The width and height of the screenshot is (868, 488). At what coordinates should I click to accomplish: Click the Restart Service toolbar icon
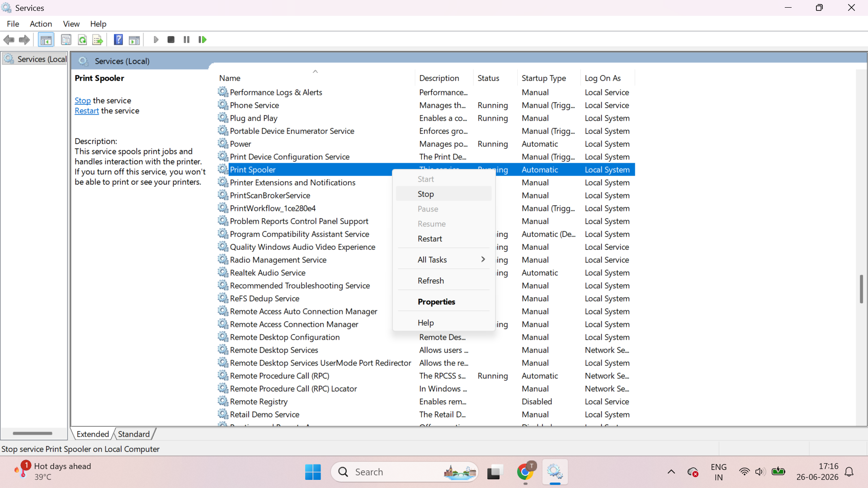click(202, 40)
